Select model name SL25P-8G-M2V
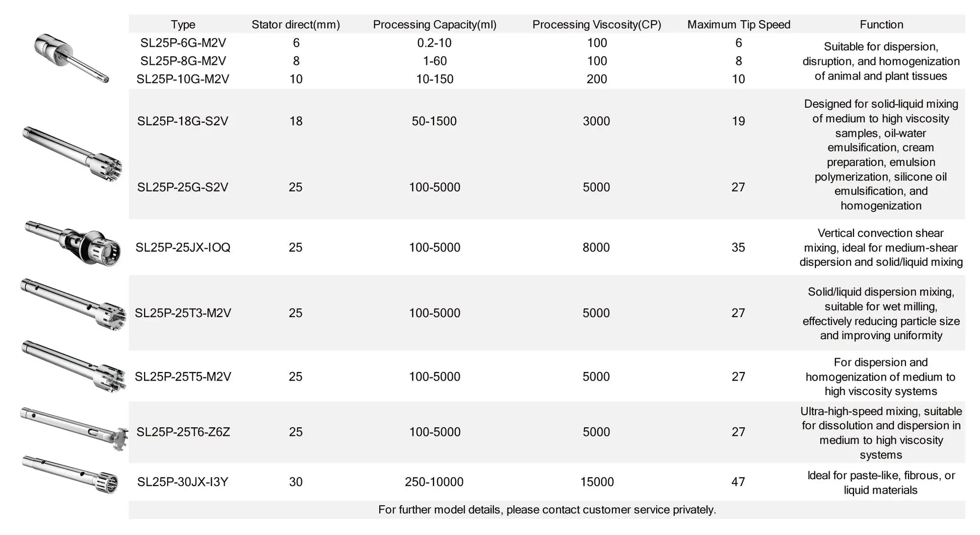Screen dimensions: 980x535 (183, 61)
